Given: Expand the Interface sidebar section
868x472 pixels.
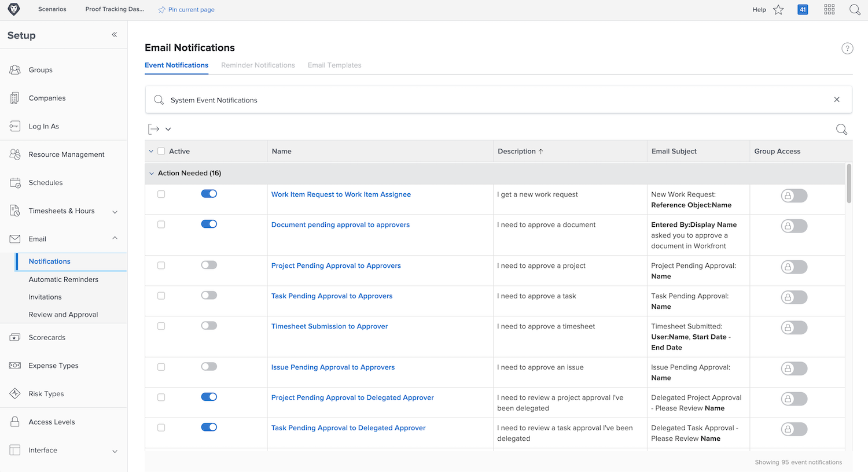Looking at the screenshot, I should (115, 451).
